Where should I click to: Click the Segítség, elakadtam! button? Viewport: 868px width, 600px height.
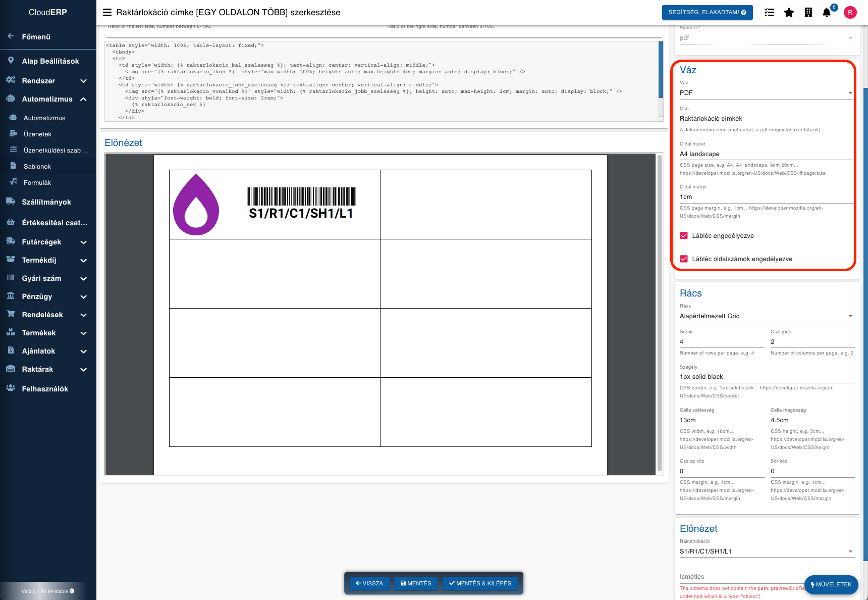click(x=707, y=13)
